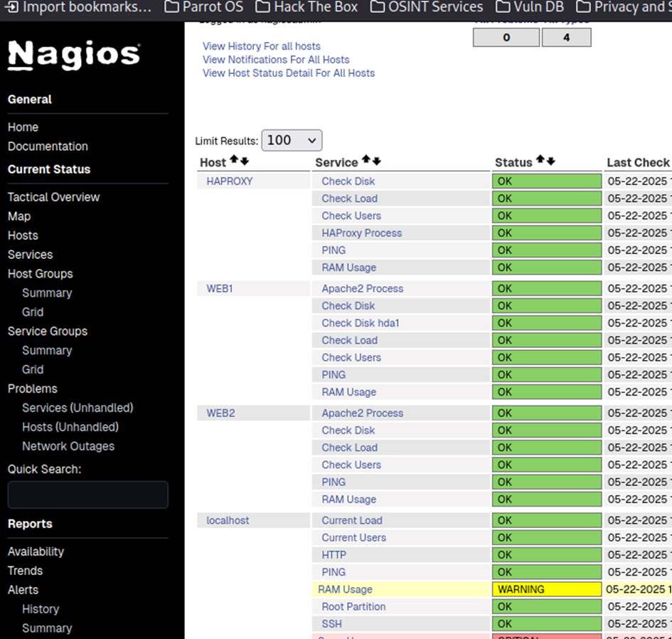Open WEB1's Check Users service
The width and height of the screenshot is (672, 639).
pos(351,357)
